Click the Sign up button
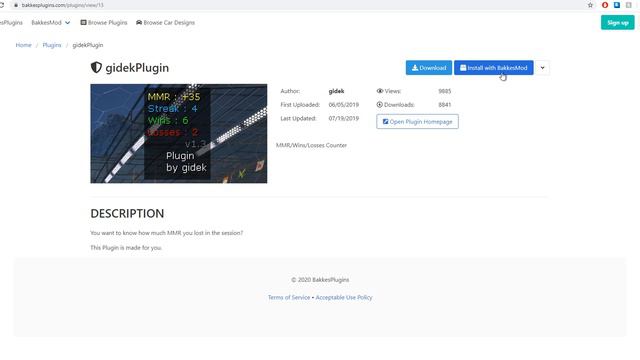640x360 pixels. (618, 22)
